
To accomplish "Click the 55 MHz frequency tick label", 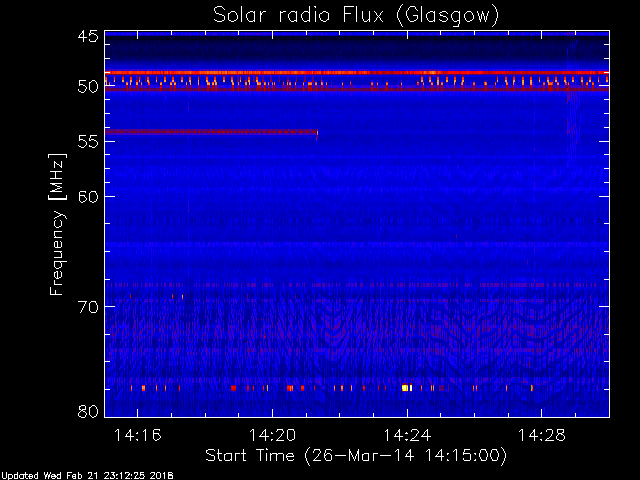I will tap(88, 142).
